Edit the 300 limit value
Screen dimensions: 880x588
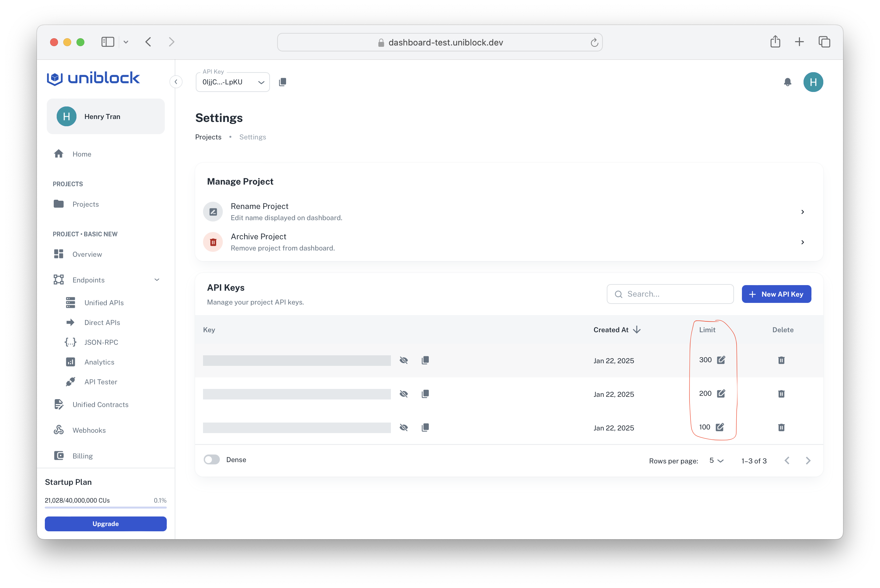721,360
